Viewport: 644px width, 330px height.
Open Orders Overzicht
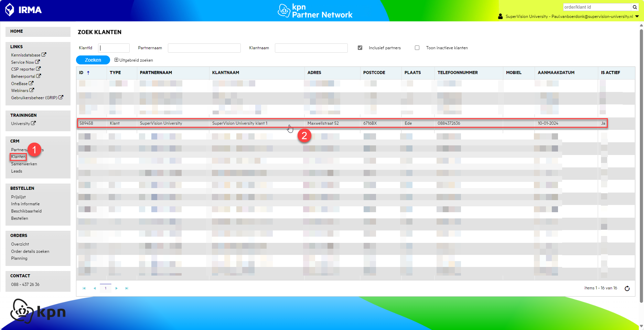click(20, 244)
